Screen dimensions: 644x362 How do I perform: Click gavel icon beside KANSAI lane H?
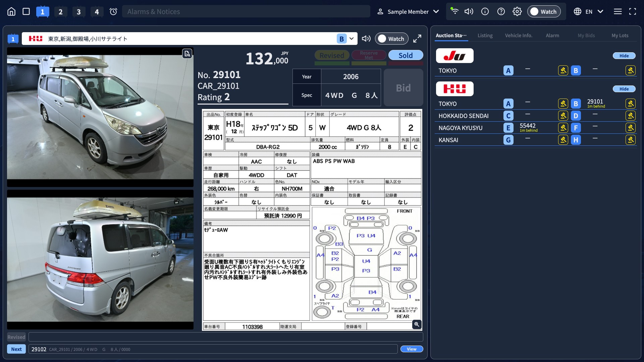[631, 140]
